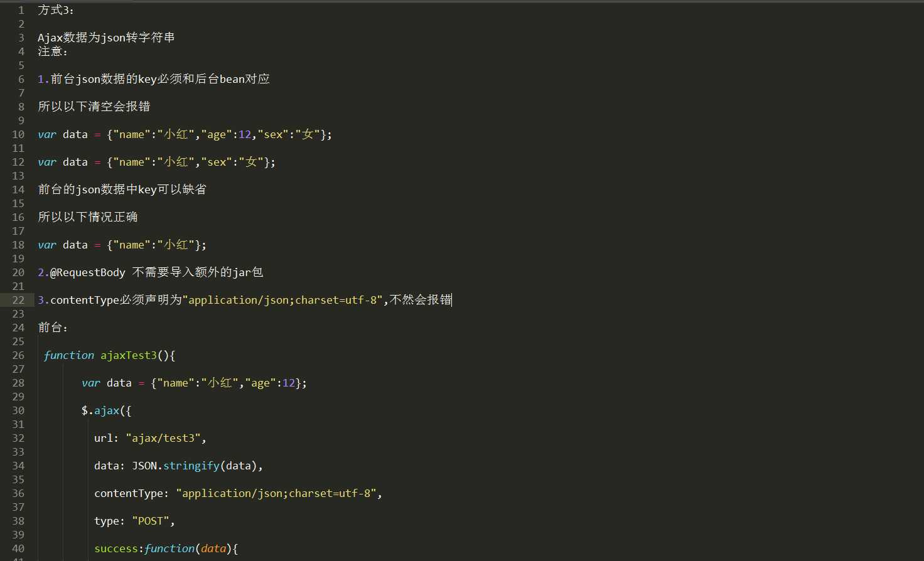Click the "前台:" line
The image size is (924, 561).
click(53, 328)
